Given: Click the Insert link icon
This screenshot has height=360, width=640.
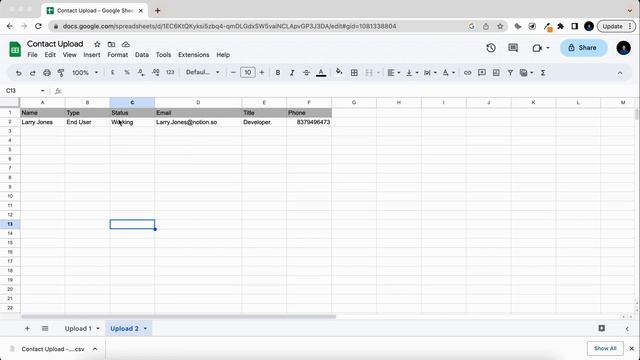Looking at the screenshot, I should [x=467, y=73].
